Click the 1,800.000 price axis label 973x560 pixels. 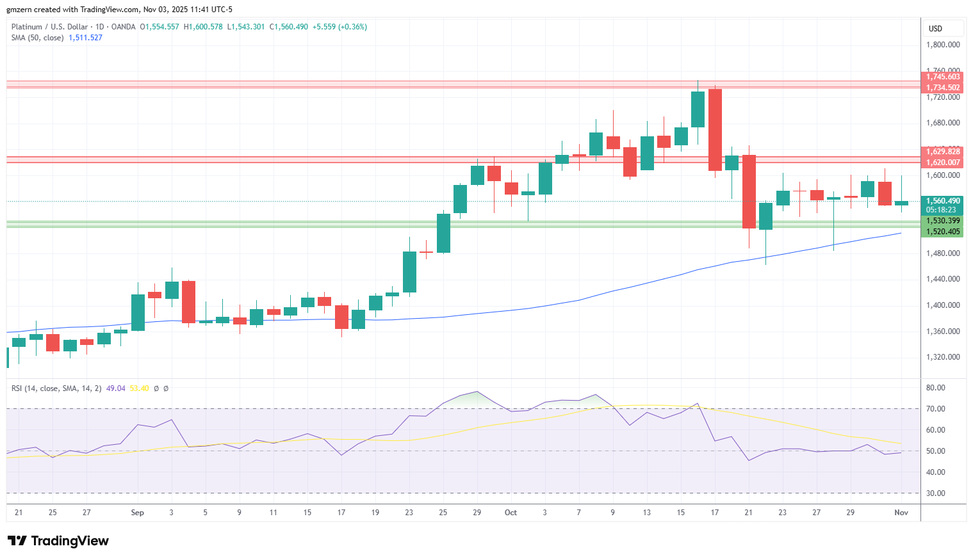(x=943, y=45)
